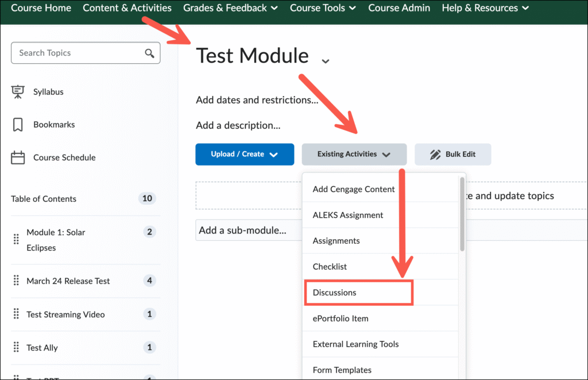
Task: Click the Syllabus presentation icon
Action: pos(18,91)
